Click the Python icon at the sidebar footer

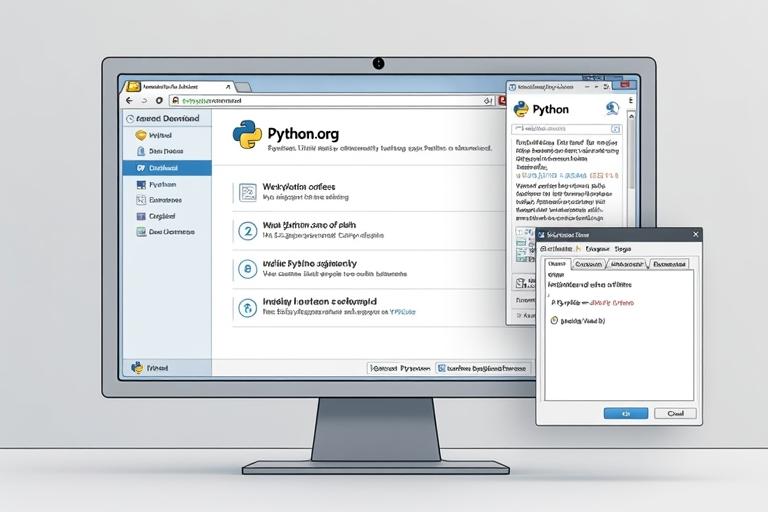point(137,367)
